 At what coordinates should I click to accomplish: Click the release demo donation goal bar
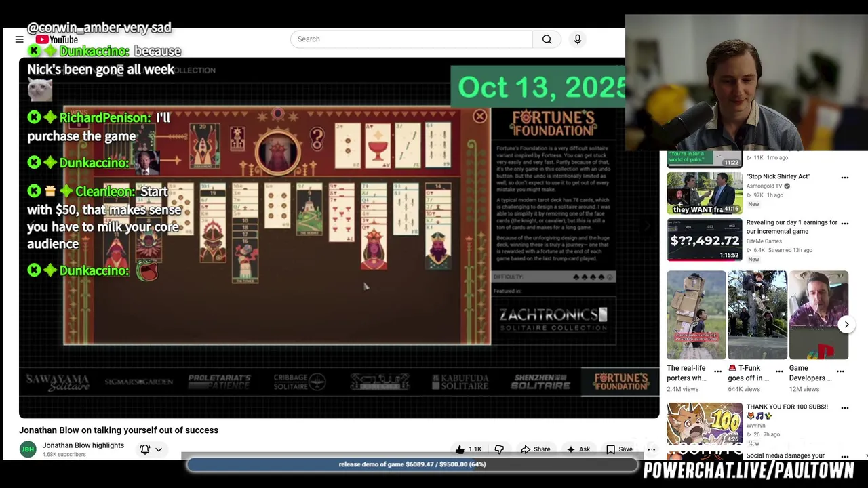click(412, 464)
